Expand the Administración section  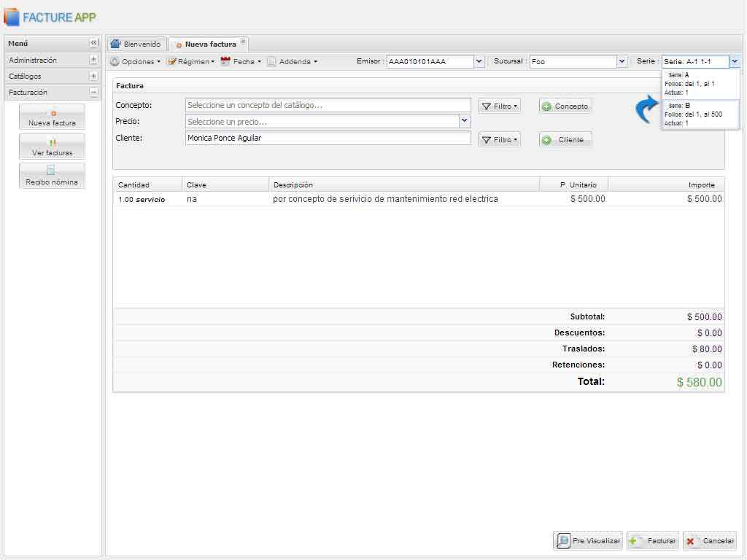(93, 61)
